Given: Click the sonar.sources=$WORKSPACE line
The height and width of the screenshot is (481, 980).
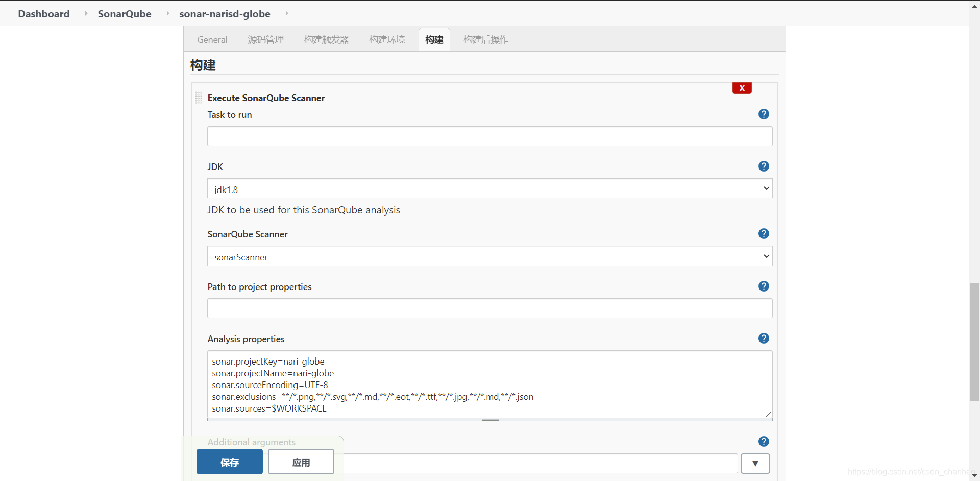Looking at the screenshot, I should (269, 408).
